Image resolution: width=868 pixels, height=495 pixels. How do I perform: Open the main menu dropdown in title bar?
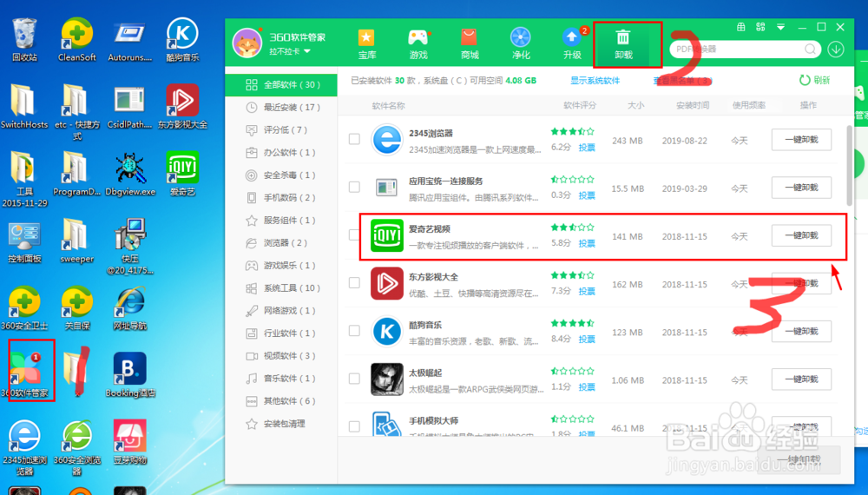click(x=780, y=27)
